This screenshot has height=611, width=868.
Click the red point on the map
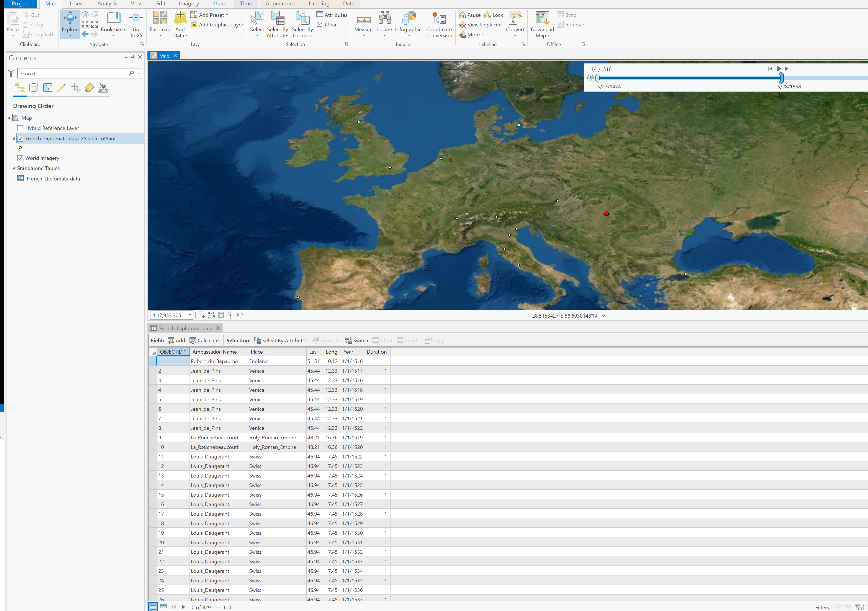606,214
